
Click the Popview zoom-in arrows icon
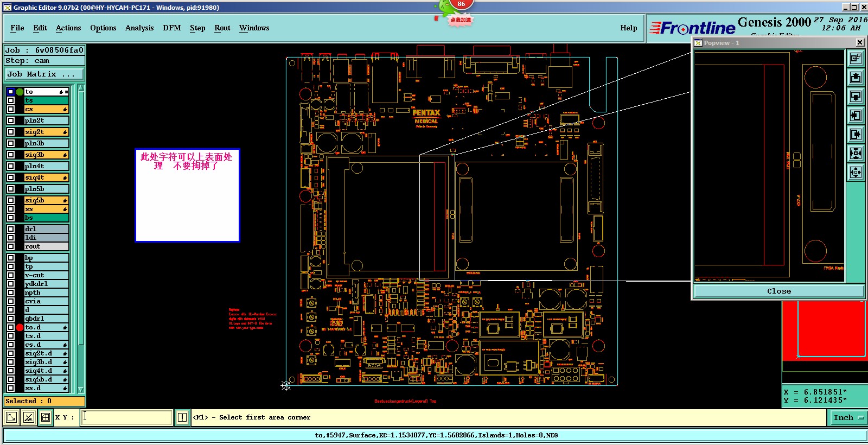click(x=856, y=153)
